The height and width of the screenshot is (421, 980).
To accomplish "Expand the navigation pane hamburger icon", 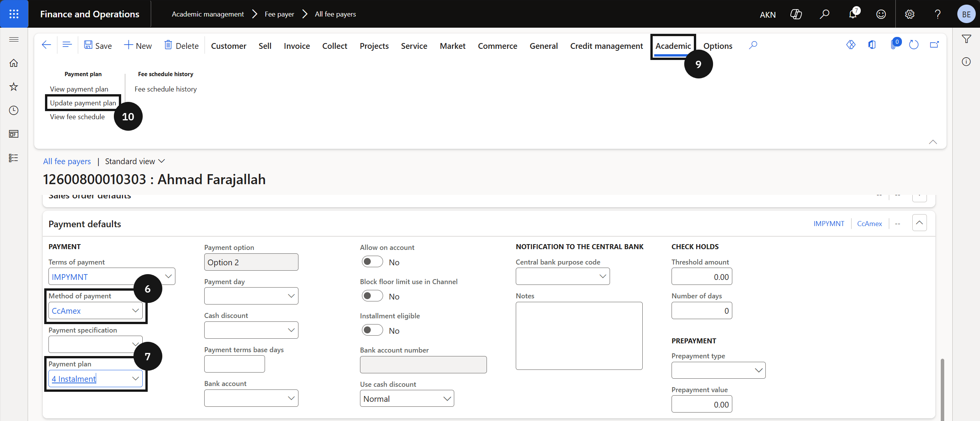I will [14, 39].
